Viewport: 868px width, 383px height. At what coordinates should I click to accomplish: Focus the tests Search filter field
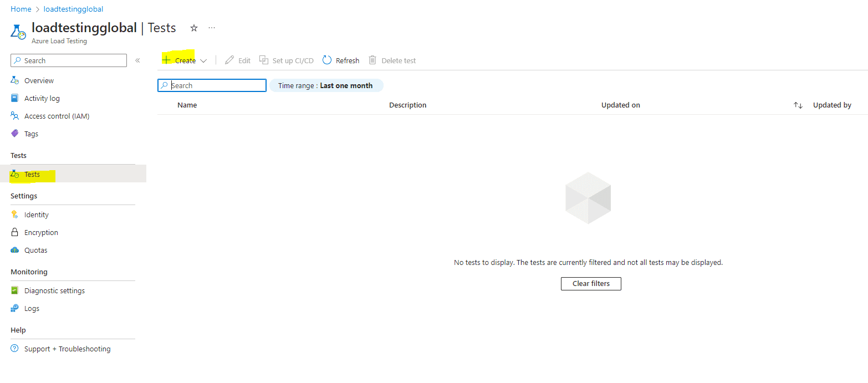click(x=212, y=85)
